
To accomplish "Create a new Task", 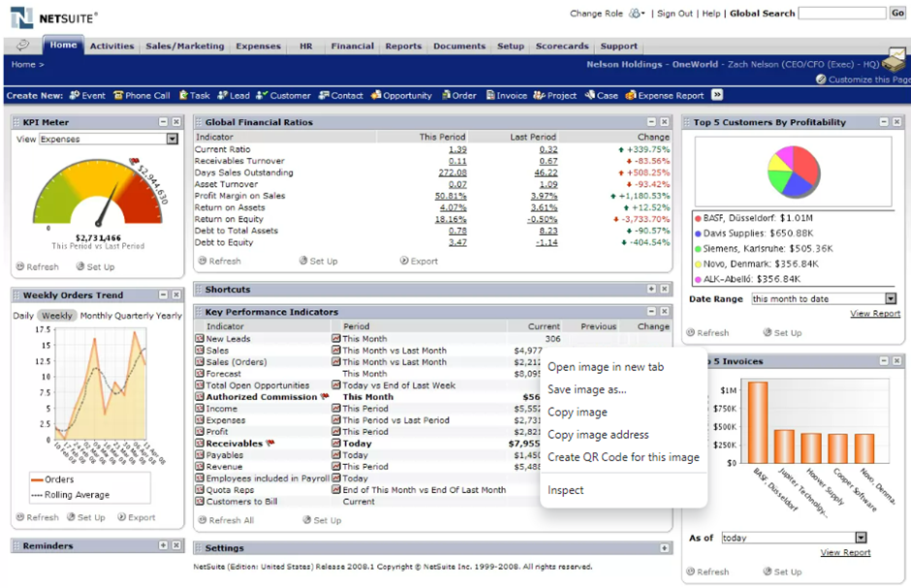I will [195, 95].
